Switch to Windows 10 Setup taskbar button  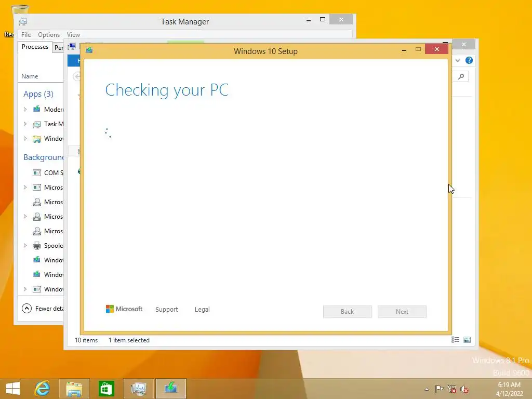171,389
